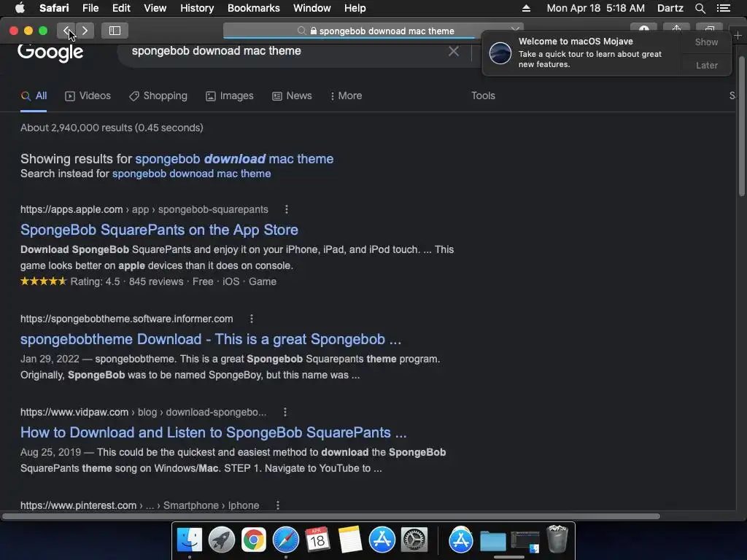Click the date and time in menu bar
This screenshot has width=747, height=560.
(x=595, y=8)
